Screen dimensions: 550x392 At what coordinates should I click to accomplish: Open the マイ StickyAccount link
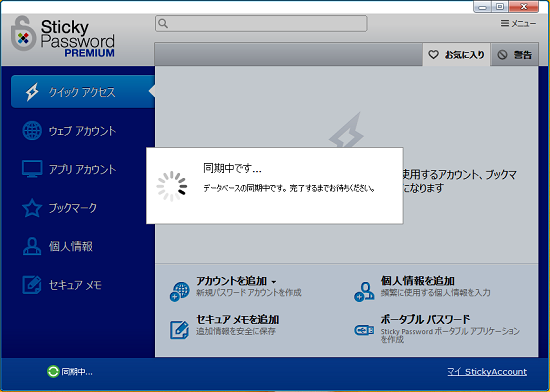coord(487,372)
